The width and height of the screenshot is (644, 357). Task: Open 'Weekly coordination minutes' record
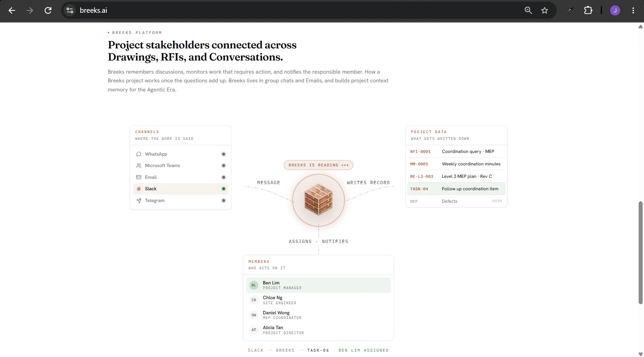471,164
